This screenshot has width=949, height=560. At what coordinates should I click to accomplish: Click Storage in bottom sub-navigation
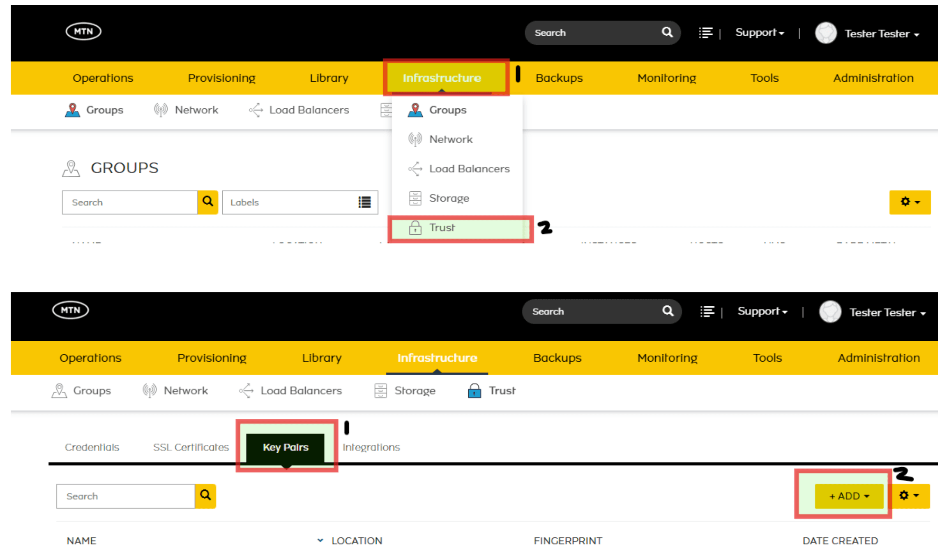(405, 390)
